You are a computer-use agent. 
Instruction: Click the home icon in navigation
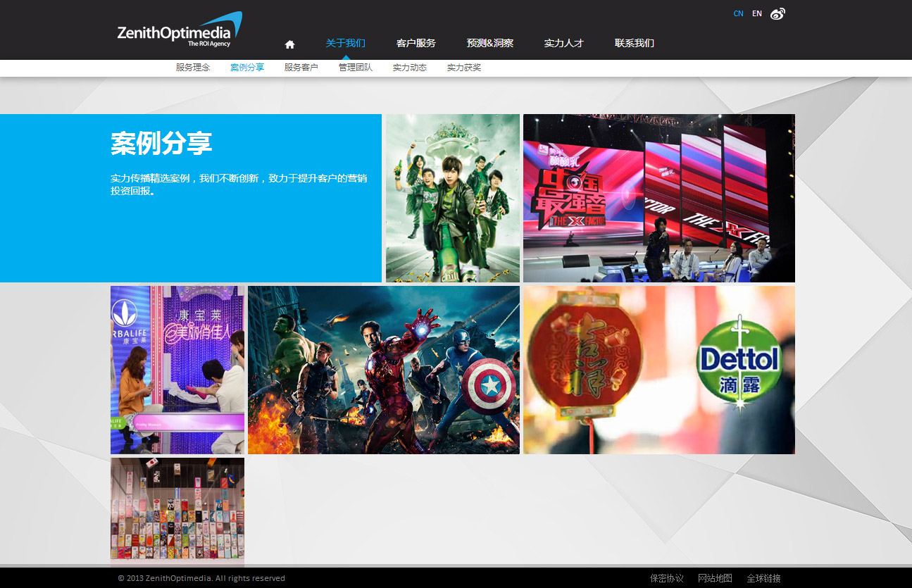coord(289,44)
